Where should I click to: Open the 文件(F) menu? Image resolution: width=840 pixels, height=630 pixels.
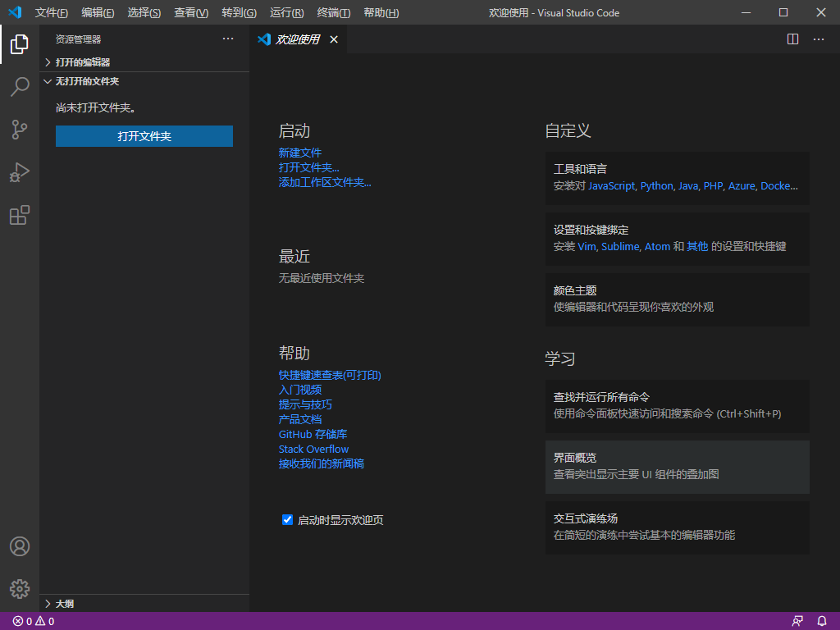(x=52, y=12)
